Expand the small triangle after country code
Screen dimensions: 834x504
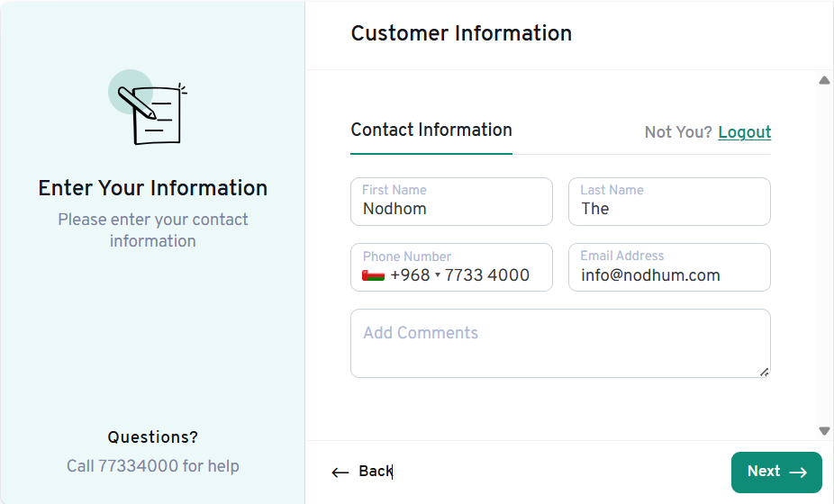pyautogui.click(x=438, y=276)
